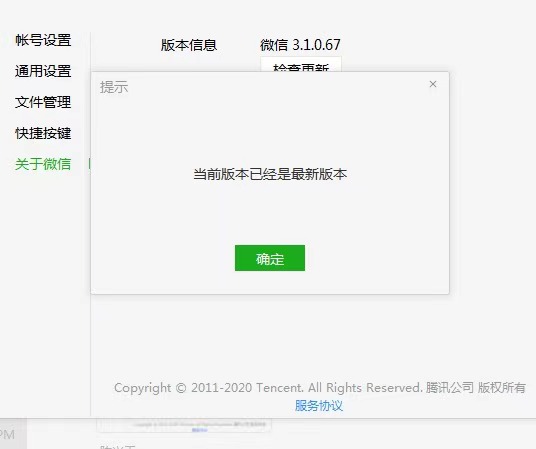Click the 微信 3.1.0.67 version text
Screen dimensions: 536x449
click(x=300, y=45)
